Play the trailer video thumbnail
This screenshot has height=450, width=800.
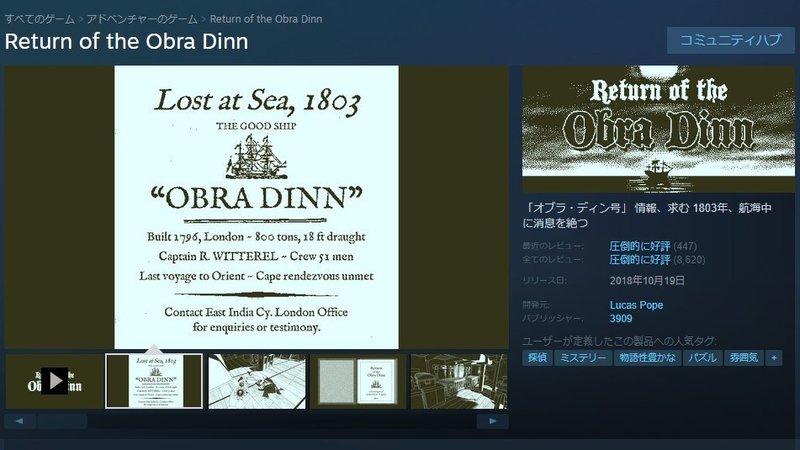(x=54, y=381)
